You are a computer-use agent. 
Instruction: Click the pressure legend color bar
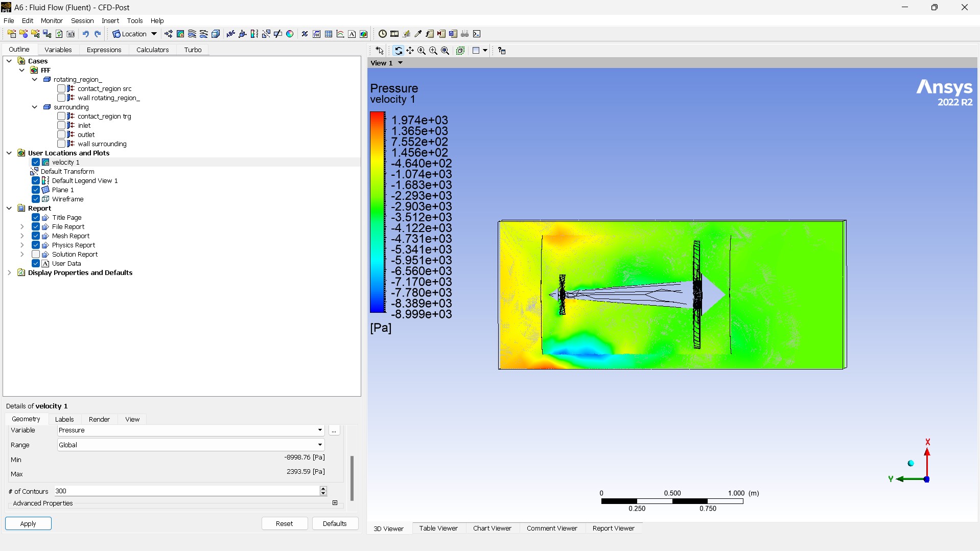pyautogui.click(x=378, y=212)
